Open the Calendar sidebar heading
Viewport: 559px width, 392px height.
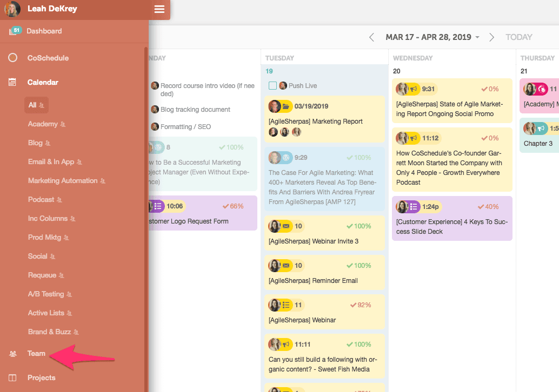[x=43, y=82]
